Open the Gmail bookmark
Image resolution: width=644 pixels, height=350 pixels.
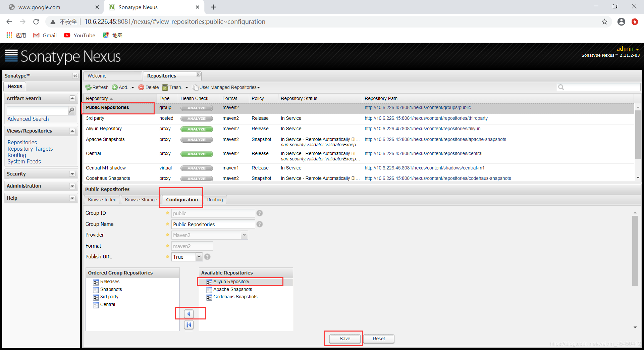[x=45, y=35]
